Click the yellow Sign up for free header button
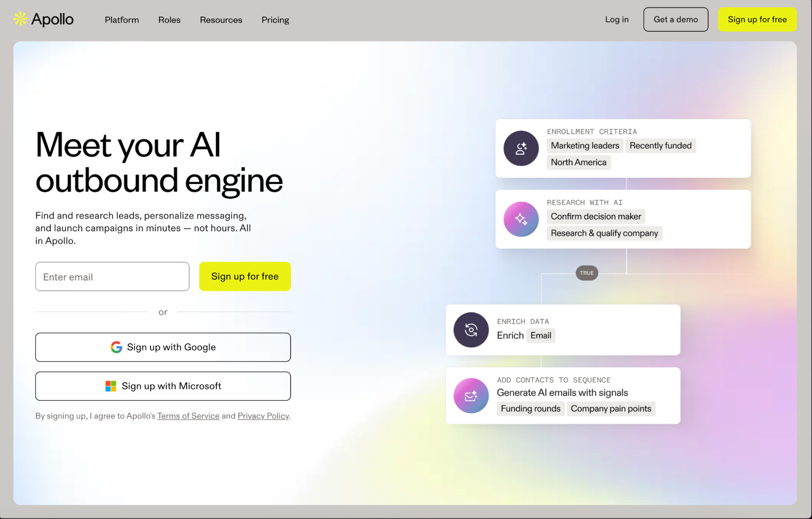Viewport: 812px width, 519px height. tap(757, 19)
